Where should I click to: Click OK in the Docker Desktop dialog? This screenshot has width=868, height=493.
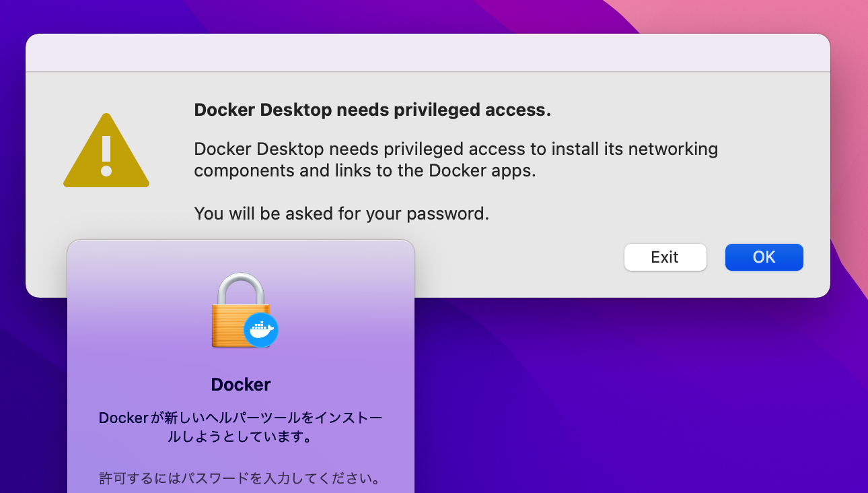tap(764, 257)
